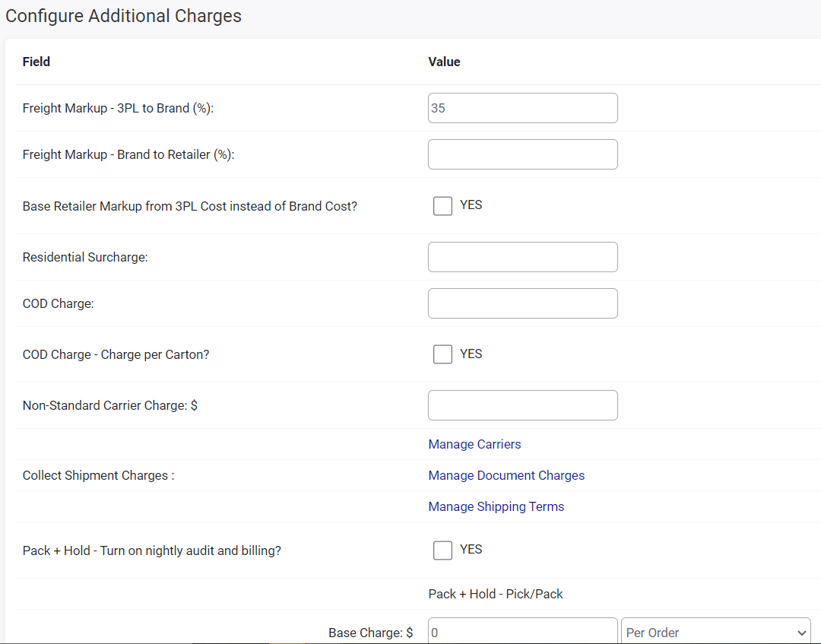This screenshot has width=821, height=644.
Task: Click the Residential Surcharge input box
Action: pyautogui.click(x=522, y=257)
